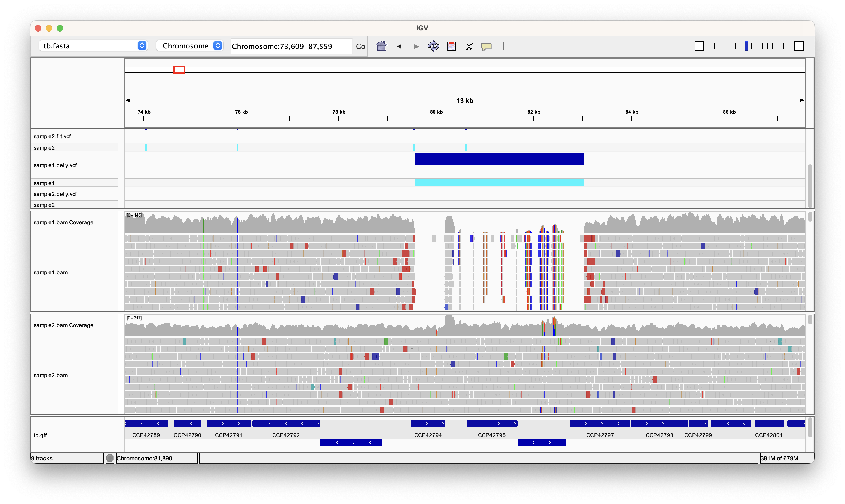Click sample2 coverage range label [0 - 317]
This screenshot has height=504, width=845.
tap(134, 318)
